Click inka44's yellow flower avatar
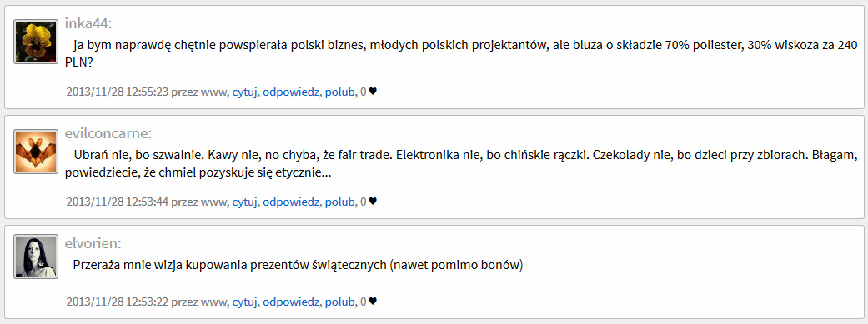 [36, 42]
